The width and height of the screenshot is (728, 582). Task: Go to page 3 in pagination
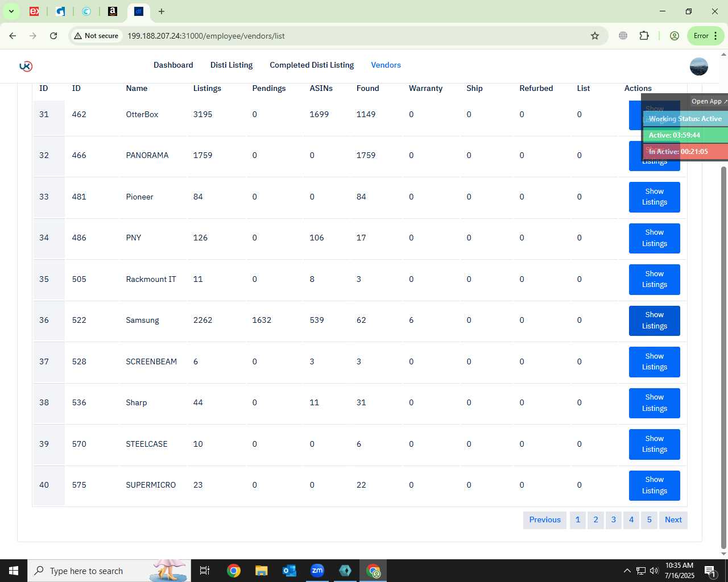tap(614, 519)
